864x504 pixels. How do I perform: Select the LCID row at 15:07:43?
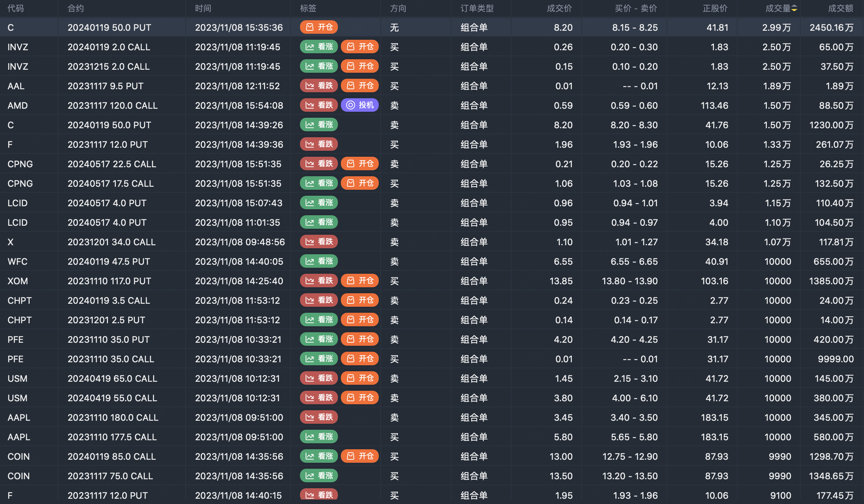pos(238,203)
